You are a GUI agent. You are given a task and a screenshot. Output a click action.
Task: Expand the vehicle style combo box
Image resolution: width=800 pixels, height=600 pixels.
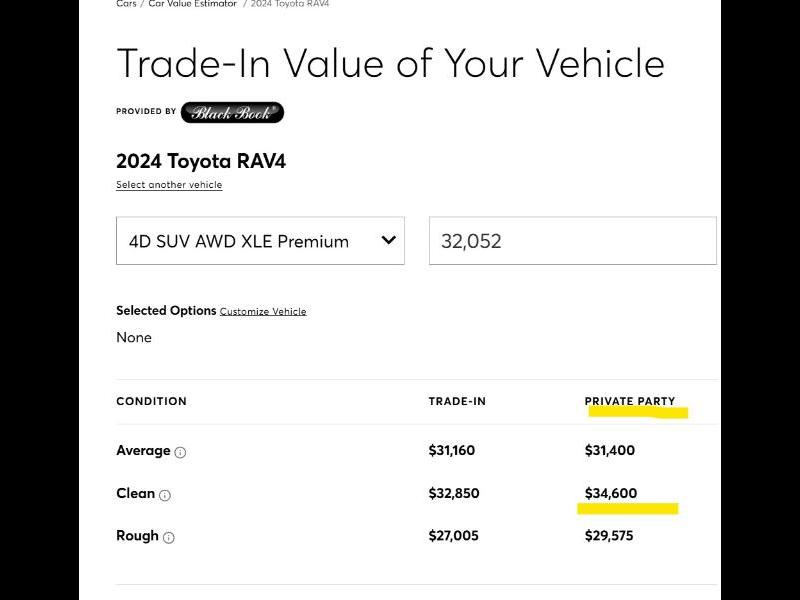point(260,240)
